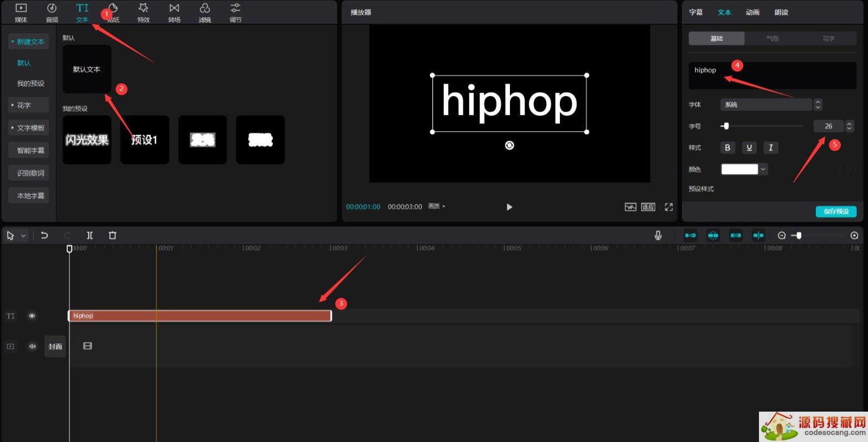Click the microphone record voiceover icon
The image size is (868, 442).
[x=658, y=235]
